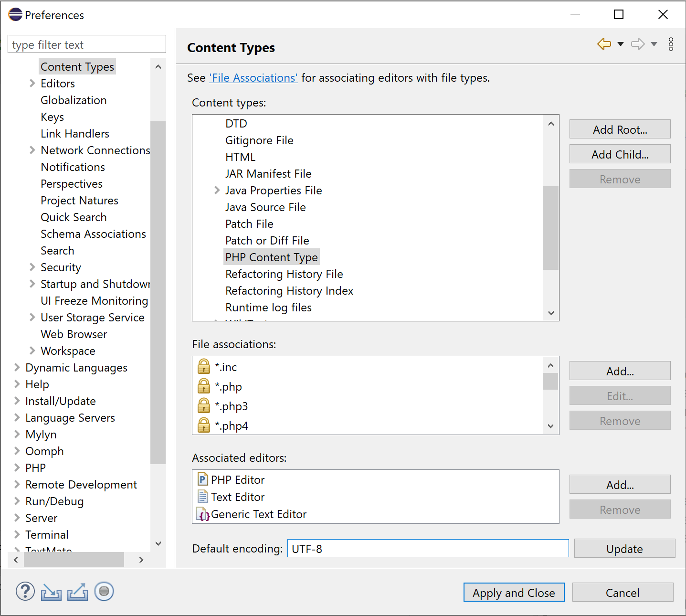Click the lock icon beside *.inc
This screenshot has height=616, width=686.
[x=204, y=366]
